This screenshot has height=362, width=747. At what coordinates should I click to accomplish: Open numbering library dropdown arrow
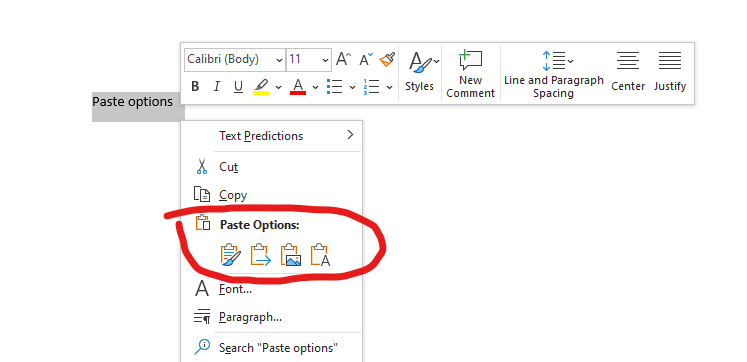tap(389, 87)
